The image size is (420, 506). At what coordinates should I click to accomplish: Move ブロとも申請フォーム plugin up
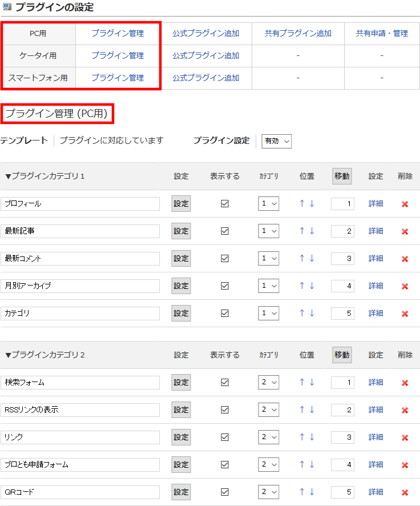point(302,464)
